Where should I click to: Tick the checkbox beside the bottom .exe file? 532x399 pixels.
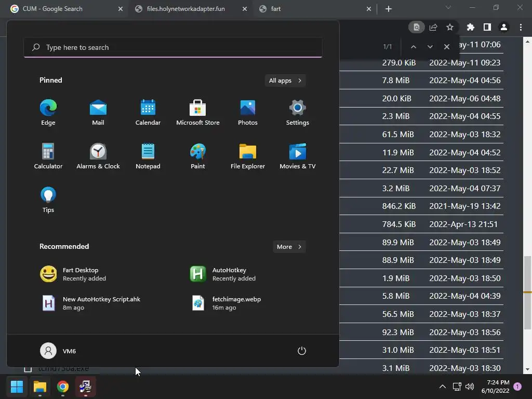tap(28, 369)
